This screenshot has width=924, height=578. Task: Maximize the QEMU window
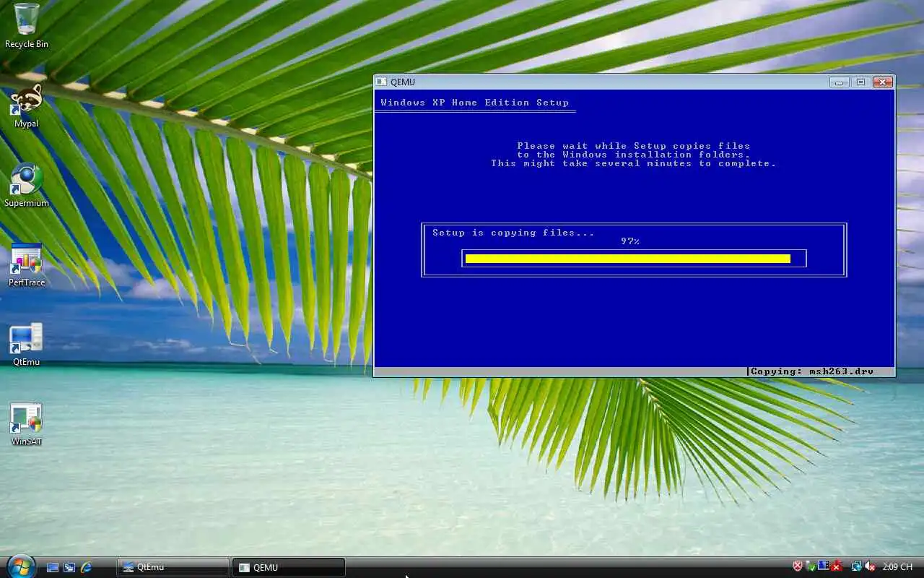click(x=860, y=82)
